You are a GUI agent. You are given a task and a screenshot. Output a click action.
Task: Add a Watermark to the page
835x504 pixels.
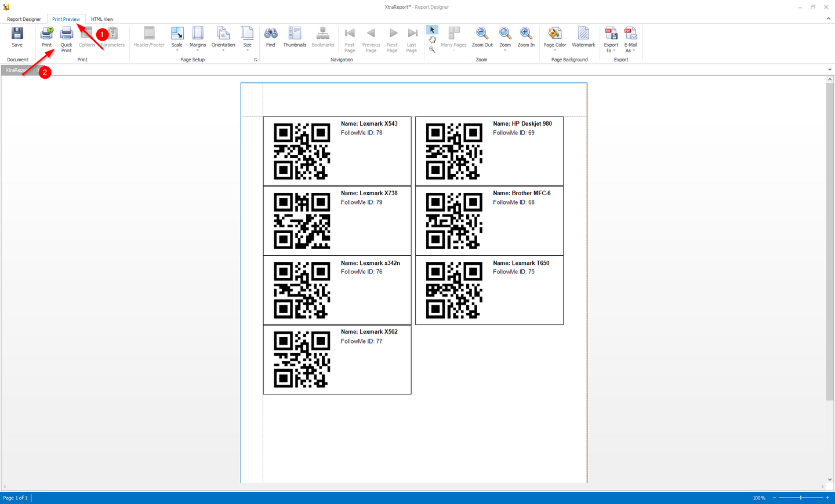[583, 38]
